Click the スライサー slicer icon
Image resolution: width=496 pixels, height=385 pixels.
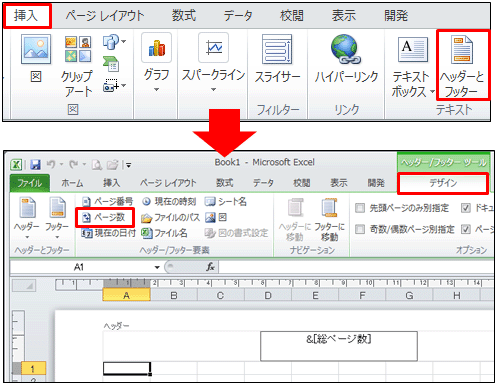point(277,49)
